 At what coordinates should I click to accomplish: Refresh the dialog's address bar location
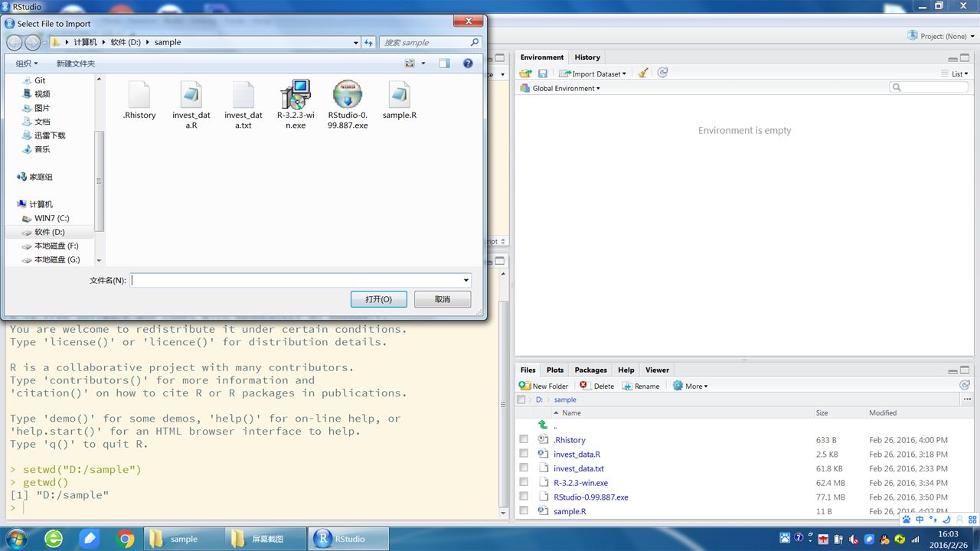coord(369,43)
